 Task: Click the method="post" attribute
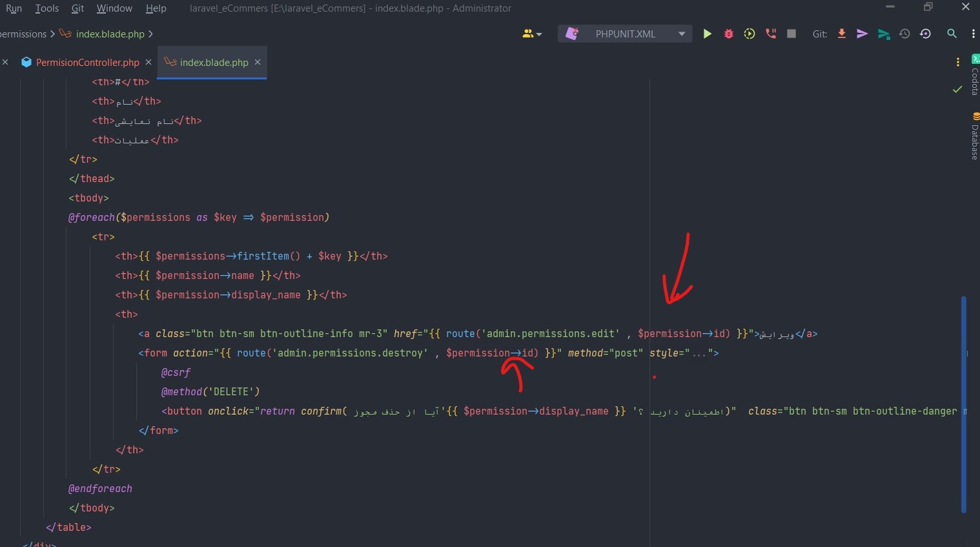[606, 353]
